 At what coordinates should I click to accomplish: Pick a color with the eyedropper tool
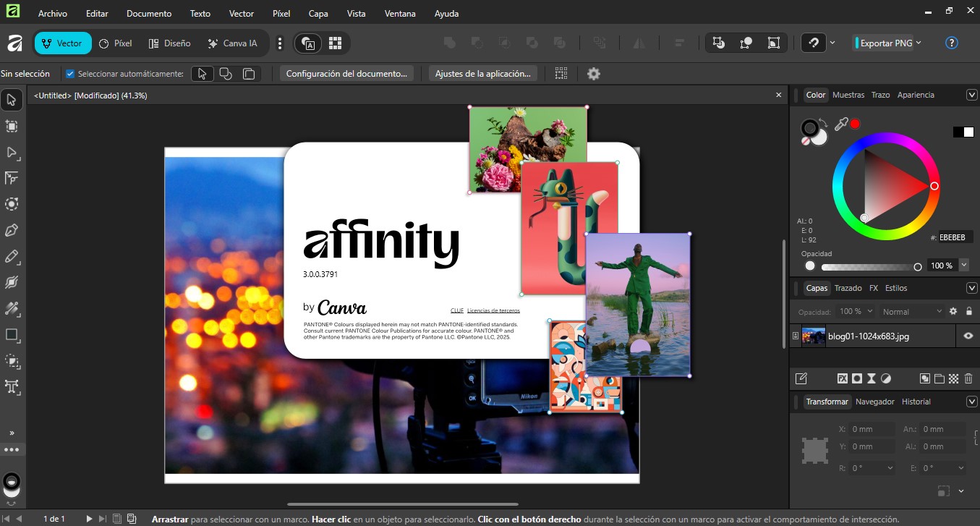pyautogui.click(x=842, y=123)
